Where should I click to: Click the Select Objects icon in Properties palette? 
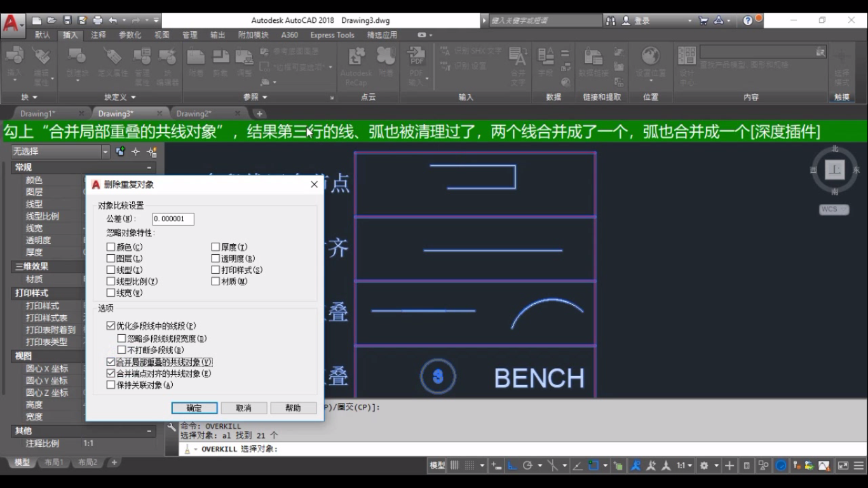click(135, 151)
